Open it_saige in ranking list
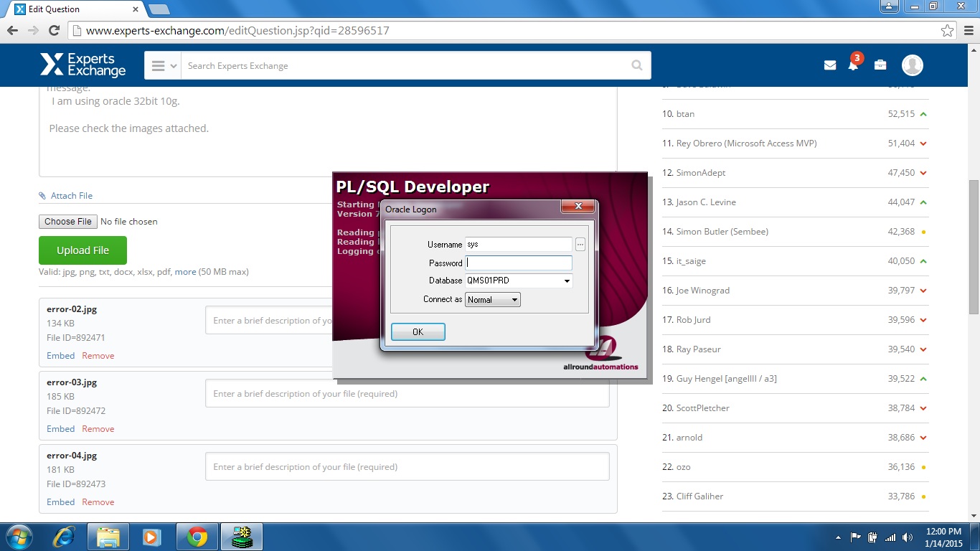 [691, 261]
